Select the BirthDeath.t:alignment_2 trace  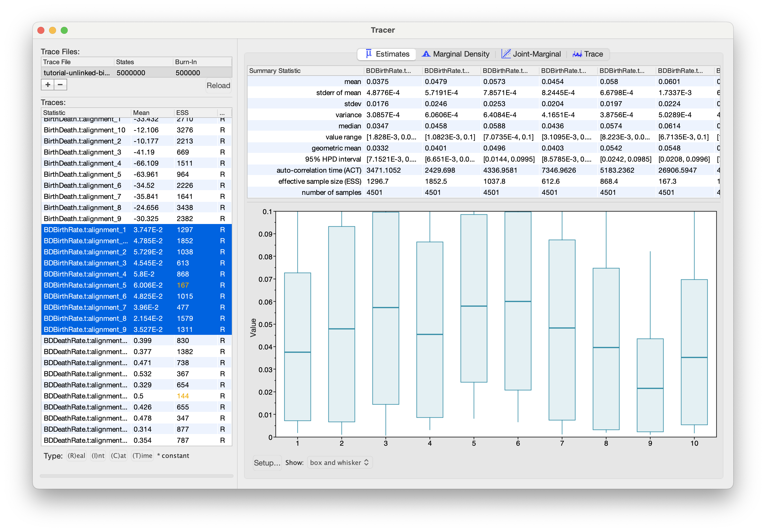point(136,141)
